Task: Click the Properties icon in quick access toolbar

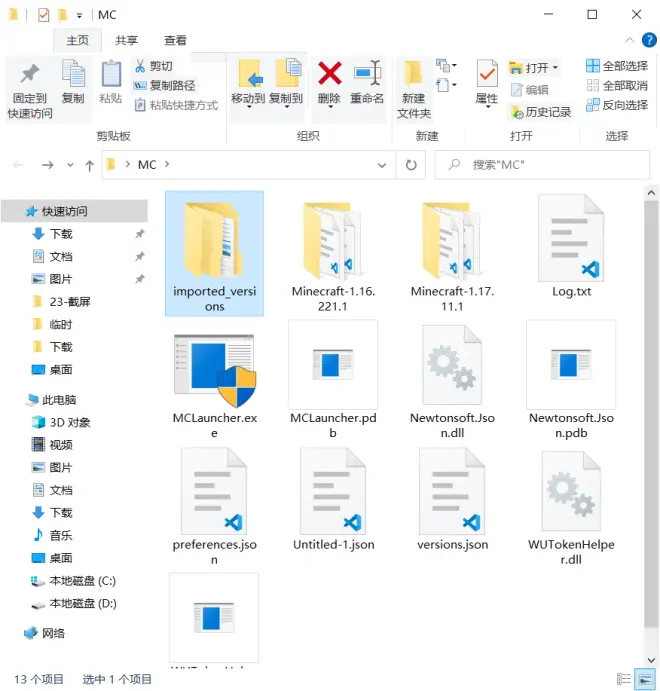Action: [x=43, y=15]
